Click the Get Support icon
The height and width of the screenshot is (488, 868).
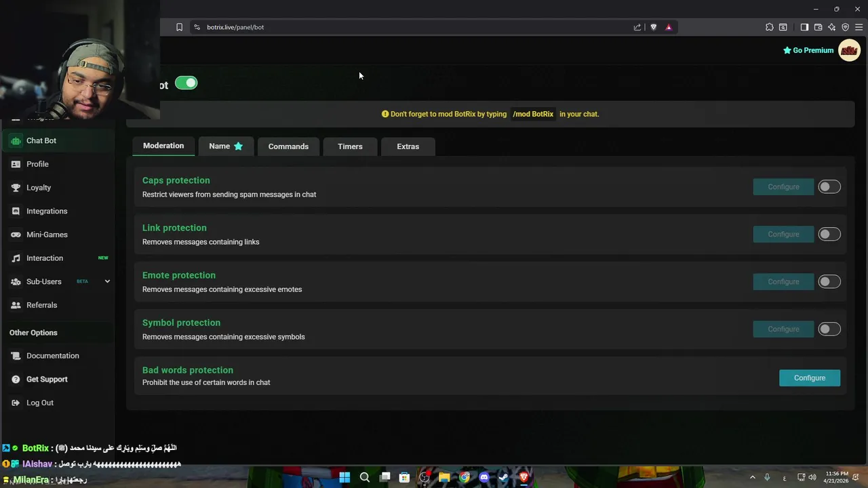[16, 379]
